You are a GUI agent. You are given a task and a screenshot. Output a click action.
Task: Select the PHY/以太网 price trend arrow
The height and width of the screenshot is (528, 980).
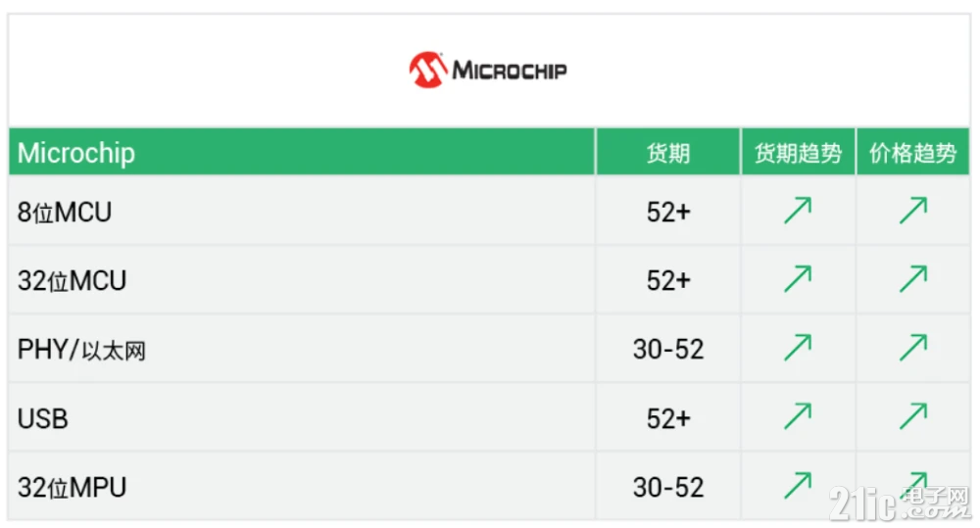(x=913, y=348)
